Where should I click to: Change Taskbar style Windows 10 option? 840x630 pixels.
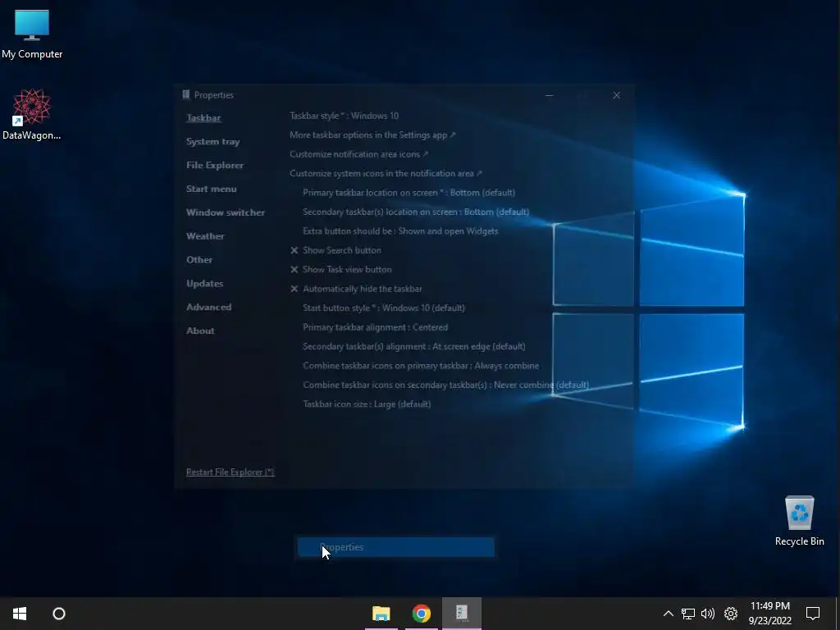point(344,116)
